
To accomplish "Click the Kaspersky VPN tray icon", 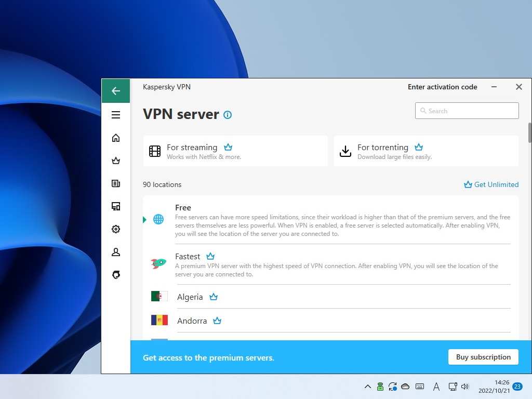I will point(380,387).
